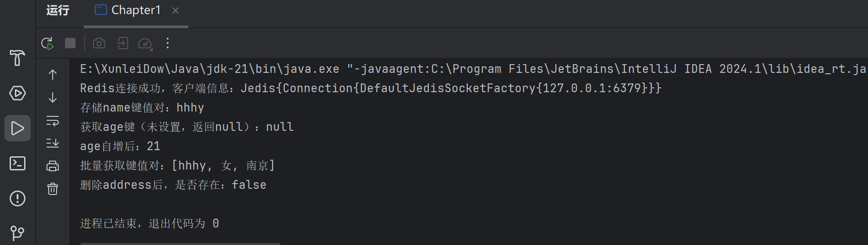The image size is (868, 245).
Task: Open the profiler speedometer icon
Action: click(x=145, y=43)
